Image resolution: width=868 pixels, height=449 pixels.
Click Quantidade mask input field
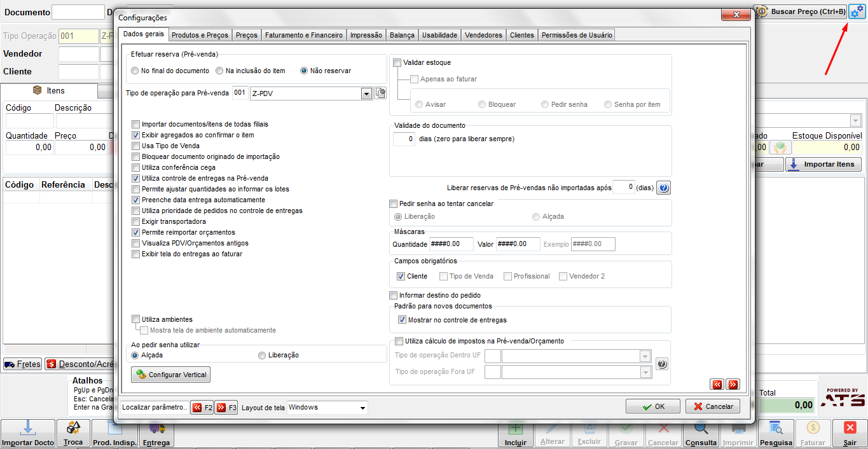[451, 244]
